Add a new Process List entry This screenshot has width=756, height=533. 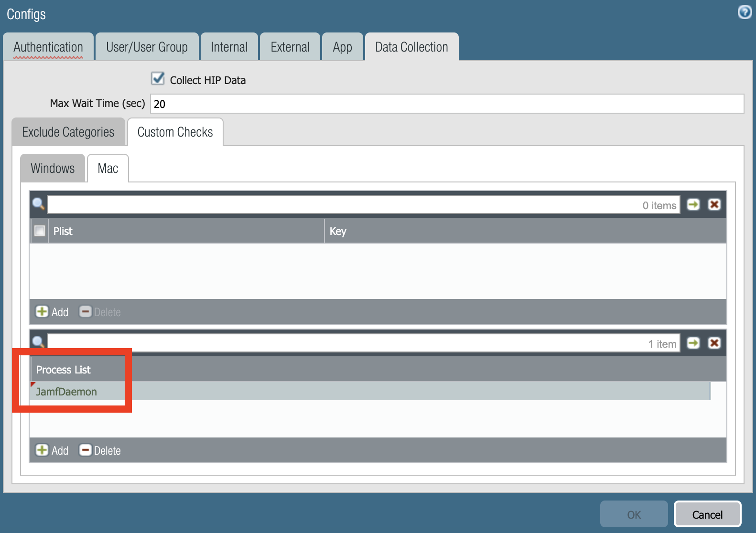52,450
